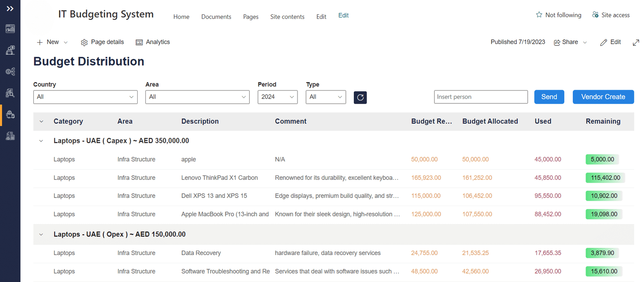Click the Not following label

pyautogui.click(x=563, y=15)
